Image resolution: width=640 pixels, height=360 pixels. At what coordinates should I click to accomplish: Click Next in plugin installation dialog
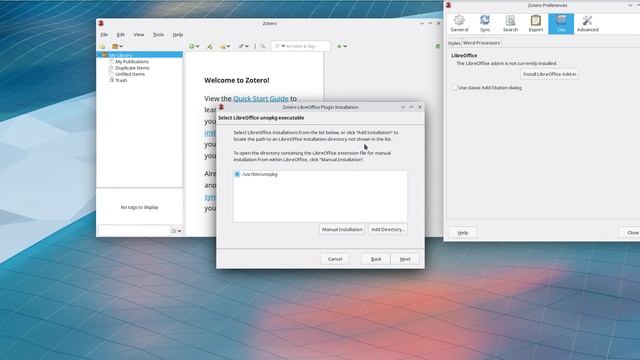pos(405,259)
